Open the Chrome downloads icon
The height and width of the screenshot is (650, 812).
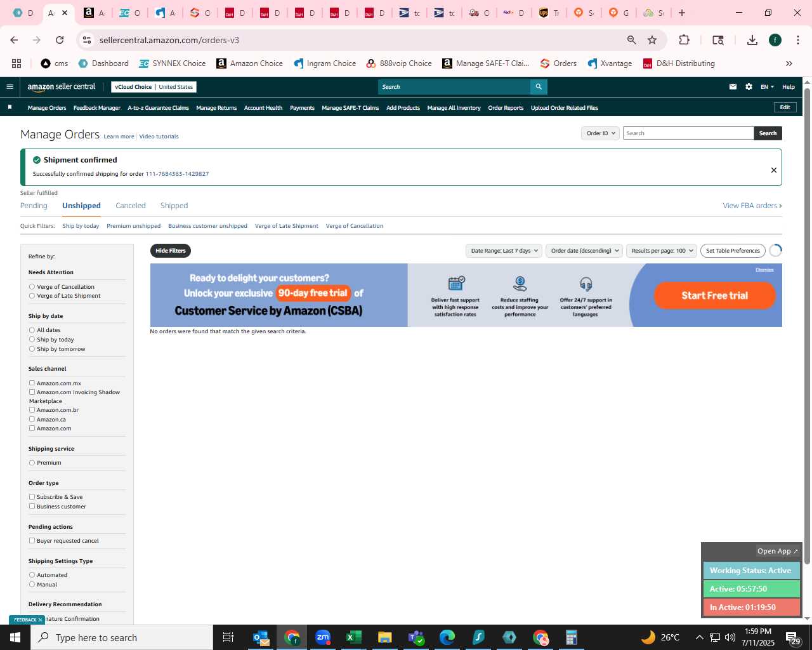pyautogui.click(x=752, y=40)
